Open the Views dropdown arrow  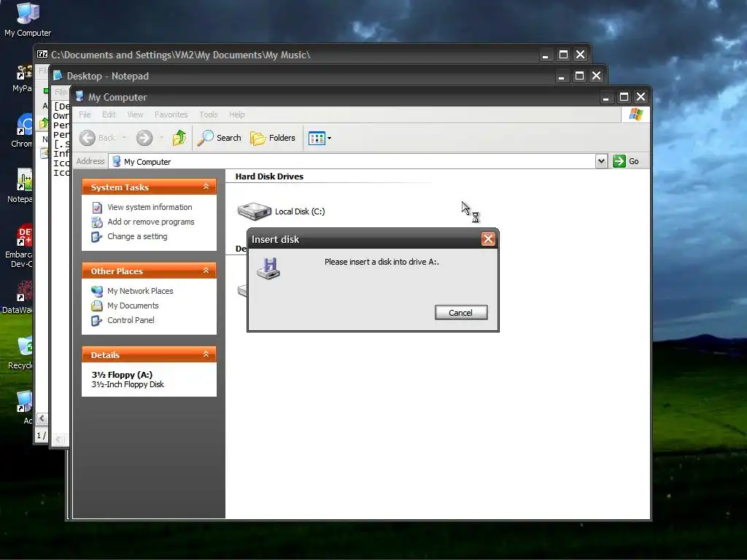(x=329, y=138)
